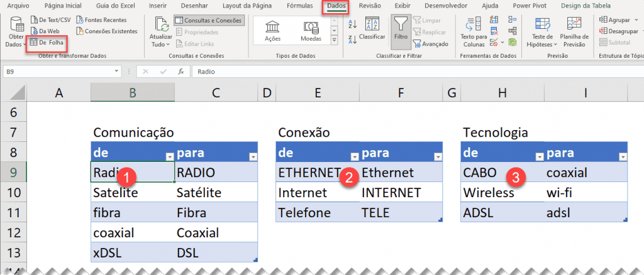Image resolution: width=644 pixels, height=275 pixels.
Task: Open the Layout da Página tab
Action: point(247,6)
